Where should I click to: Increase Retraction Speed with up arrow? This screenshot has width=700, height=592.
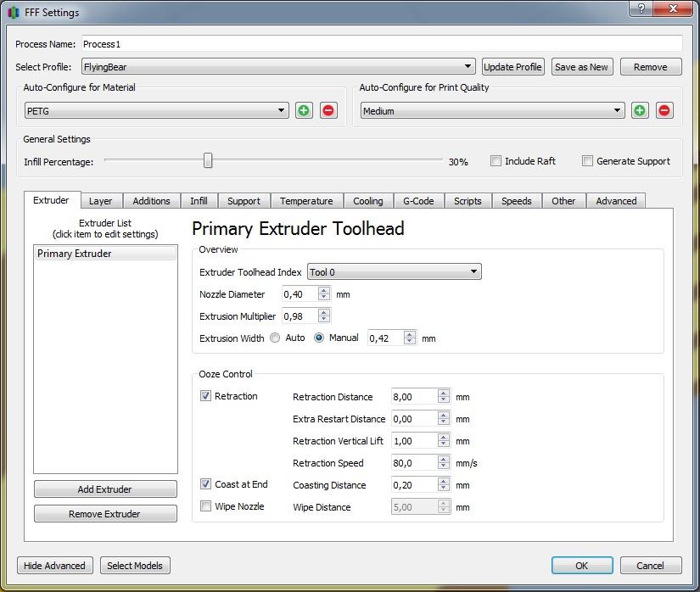point(444,460)
